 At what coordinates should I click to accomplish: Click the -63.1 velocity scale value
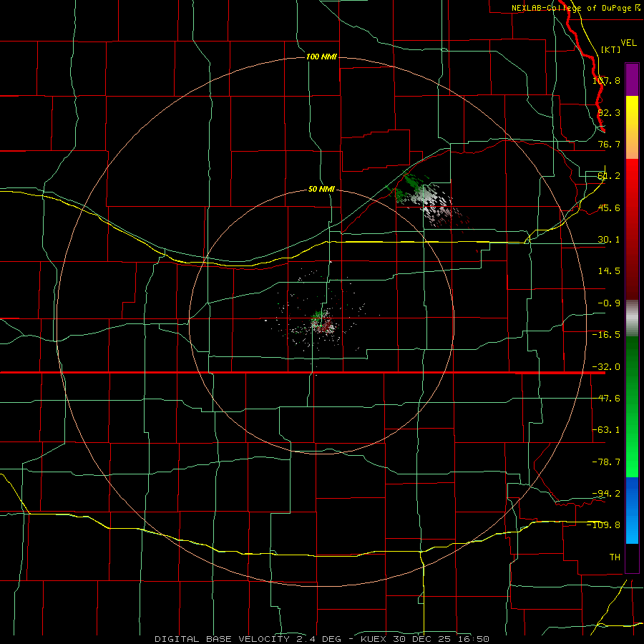606,430
